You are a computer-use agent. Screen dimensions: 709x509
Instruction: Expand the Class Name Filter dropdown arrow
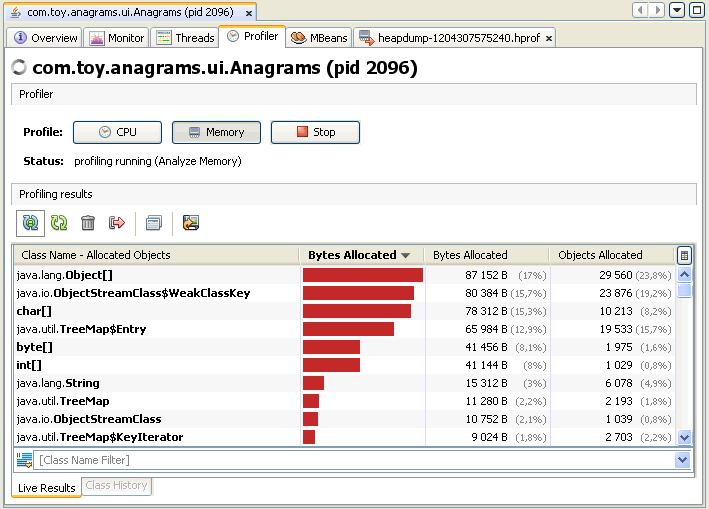pos(682,460)
